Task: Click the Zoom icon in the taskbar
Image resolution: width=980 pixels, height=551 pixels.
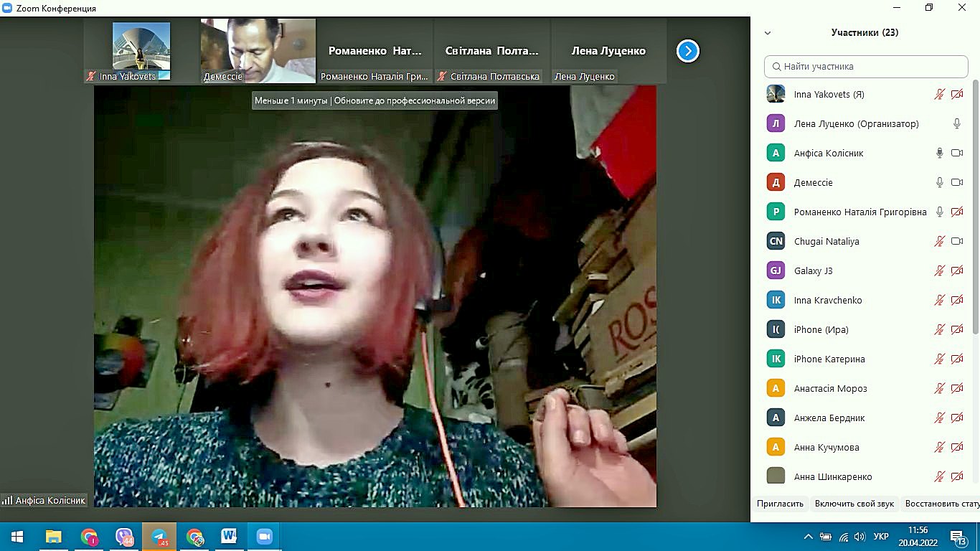Action: (x=263, y=536)
